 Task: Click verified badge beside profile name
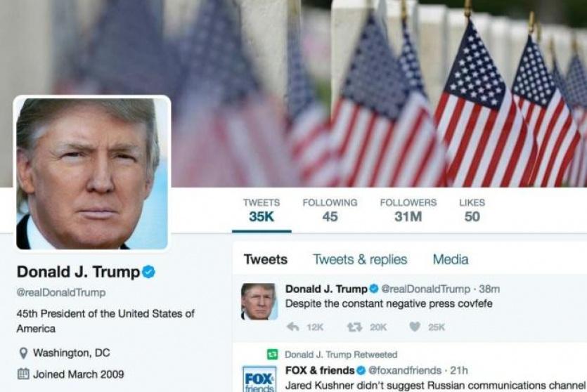(148, 272)
